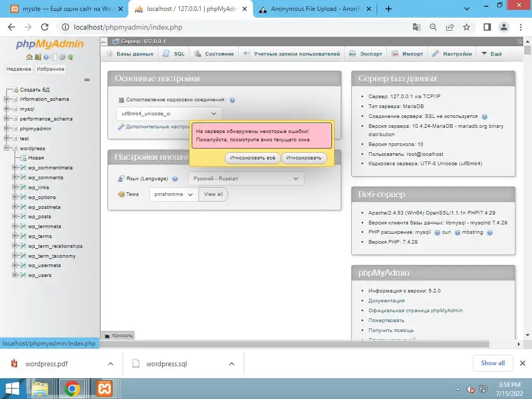
Task: Click the Google Translate icon in address bar
Action: coord(416,27)
